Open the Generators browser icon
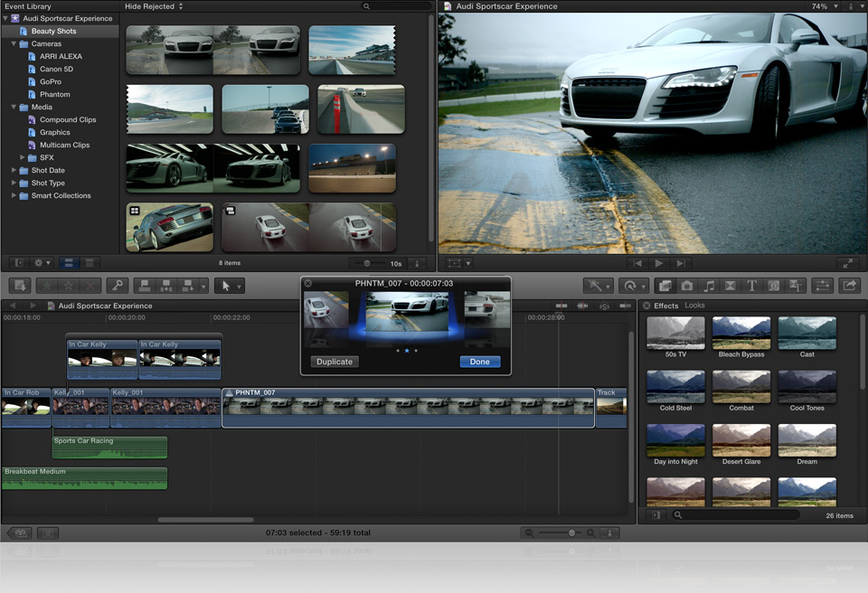The width and height of the screenshot is (868, 593). click(774, 286)
